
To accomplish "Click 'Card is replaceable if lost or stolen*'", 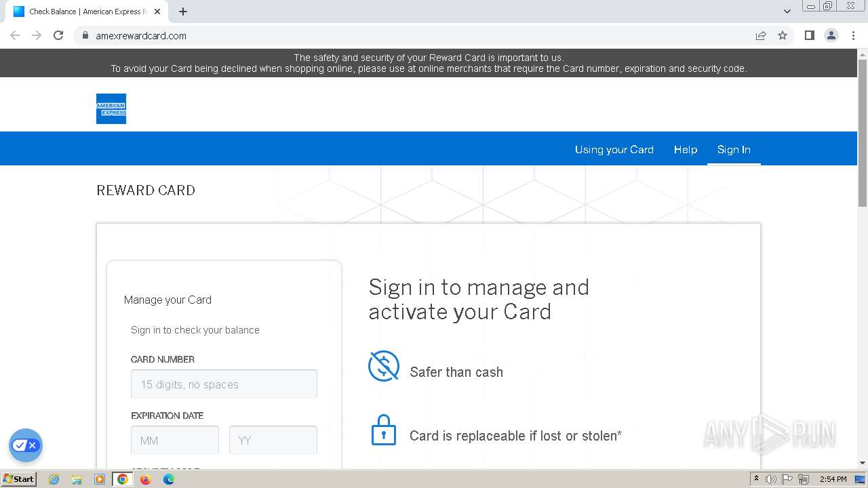I will click(x=515, y=436).
